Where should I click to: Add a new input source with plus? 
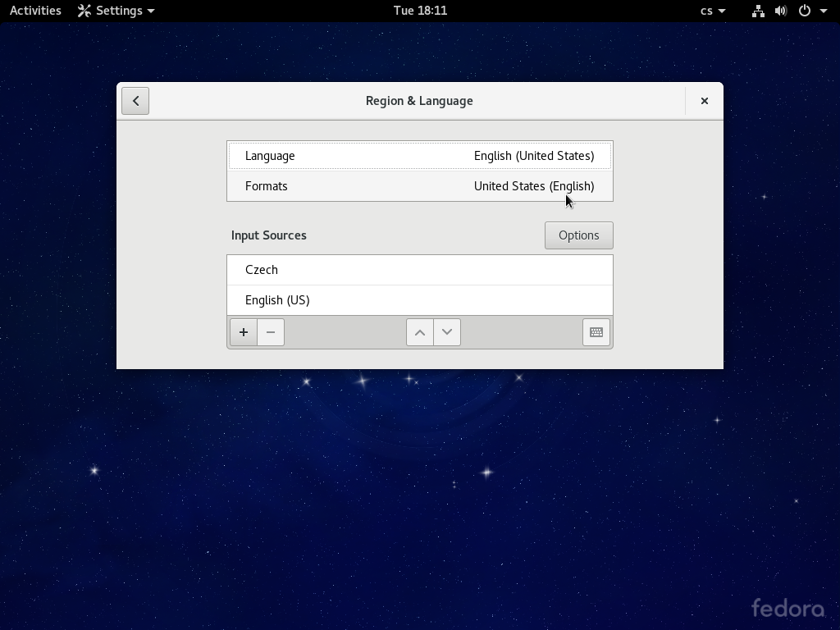[244, 332]
